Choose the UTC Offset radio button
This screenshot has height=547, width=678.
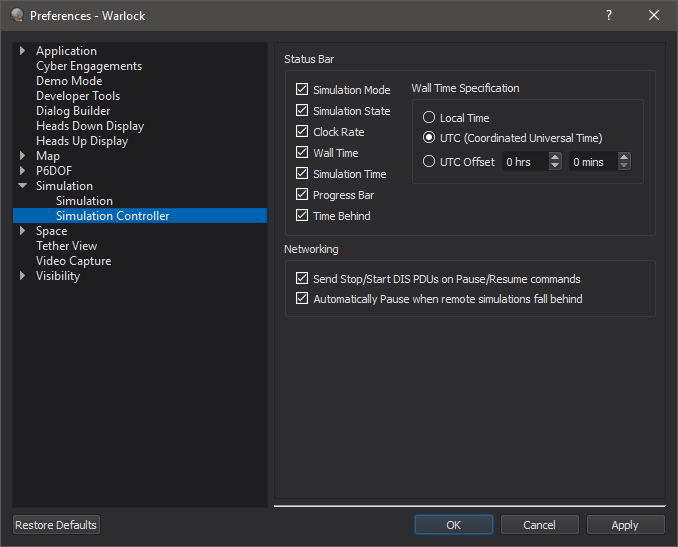click(429, 162)
